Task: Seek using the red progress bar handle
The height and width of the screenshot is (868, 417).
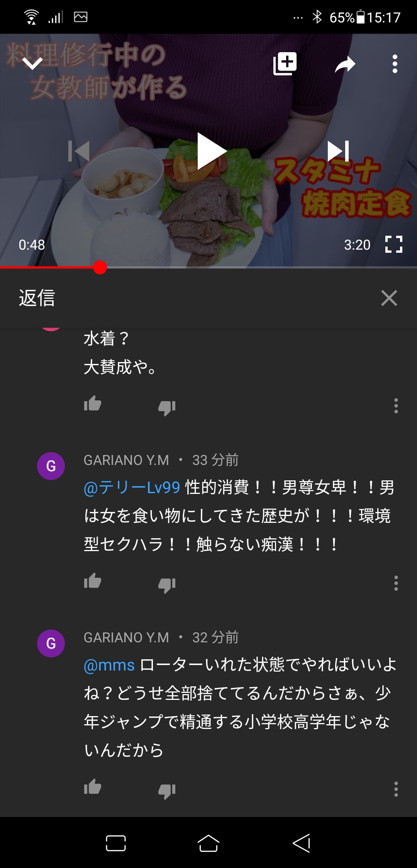Action: (100, 267)
